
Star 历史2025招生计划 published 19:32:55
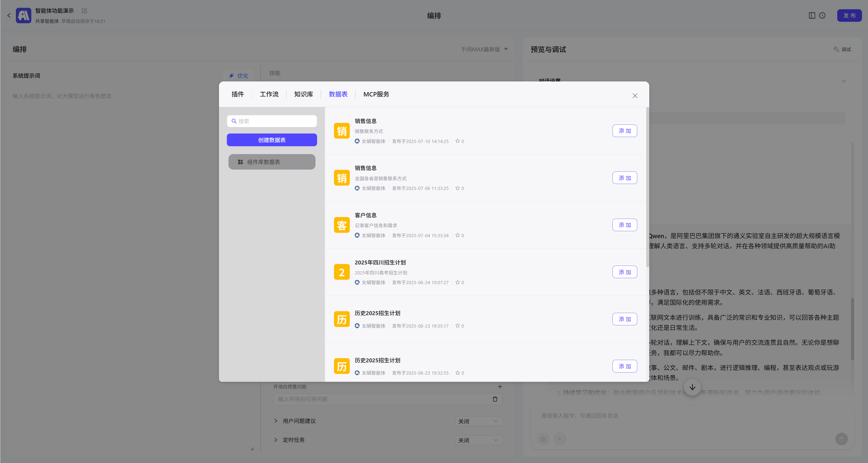(458, 373)
